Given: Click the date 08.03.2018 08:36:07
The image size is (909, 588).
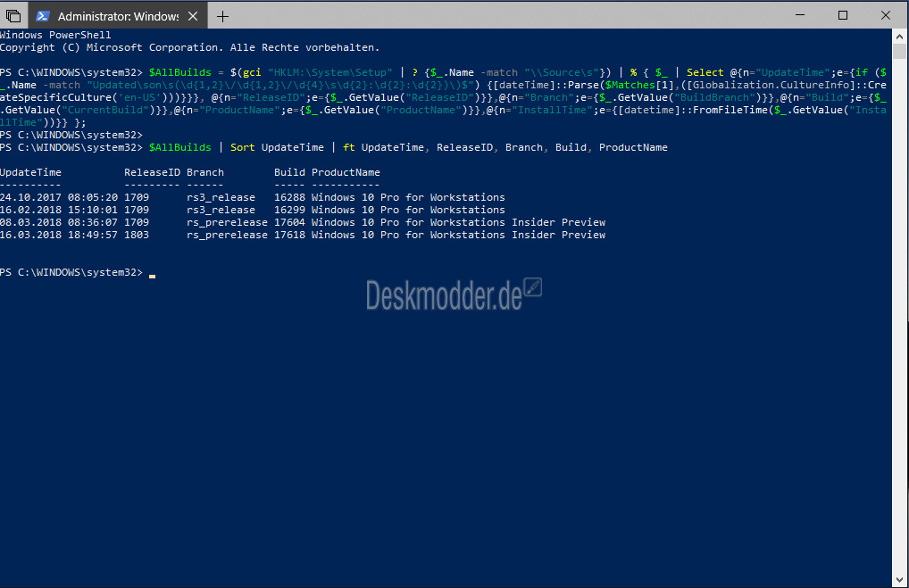Looking at the screenshot, I should [x=59, y=222].
